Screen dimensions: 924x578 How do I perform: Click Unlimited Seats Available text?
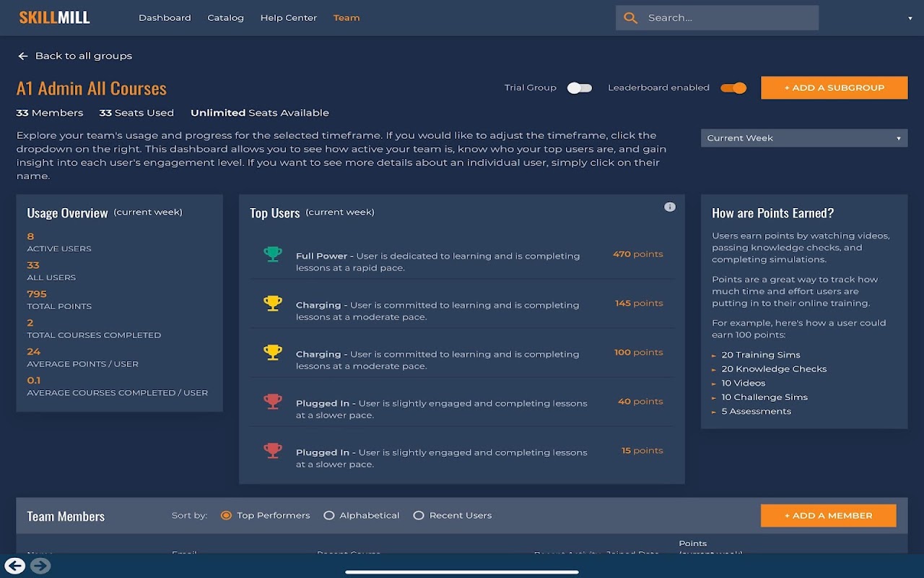pyautogui.click(x=260, y=113)
